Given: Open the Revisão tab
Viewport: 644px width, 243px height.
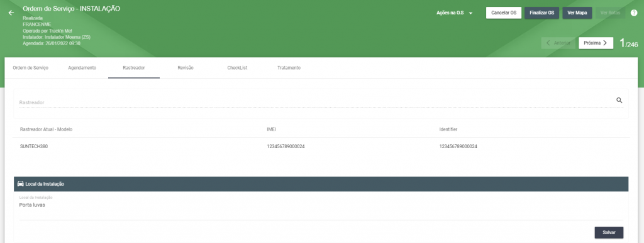Looking at the screenshot, I should (186, 68).
